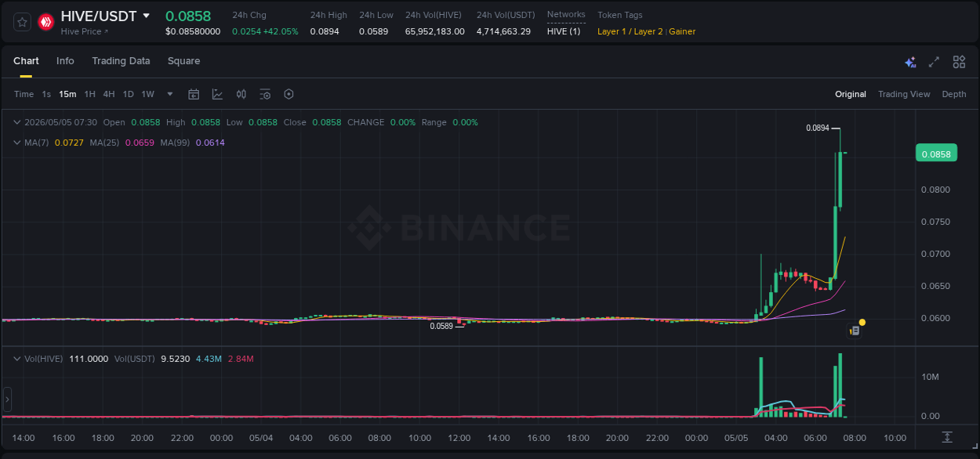Click the 0.0894 high price label
Image resolution: width=980 pixels, height=459 pixels.
pyautogui.click(x=817, y=128)
